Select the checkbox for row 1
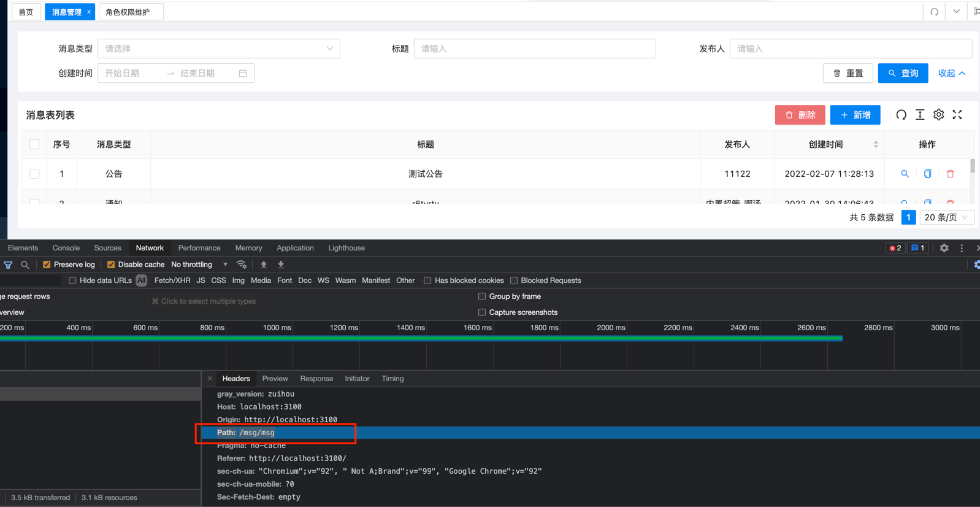This screenshot has height=507, width=980. (x=34, y=174)
